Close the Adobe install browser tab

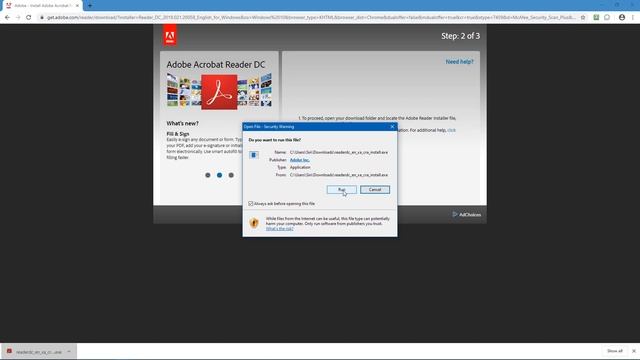(x=77, y=6)
